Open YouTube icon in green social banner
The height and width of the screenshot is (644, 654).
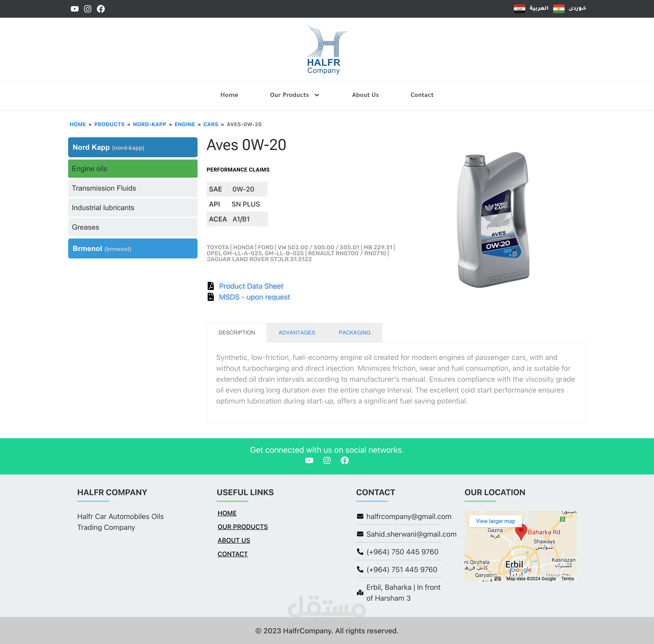tap(309, 460)
